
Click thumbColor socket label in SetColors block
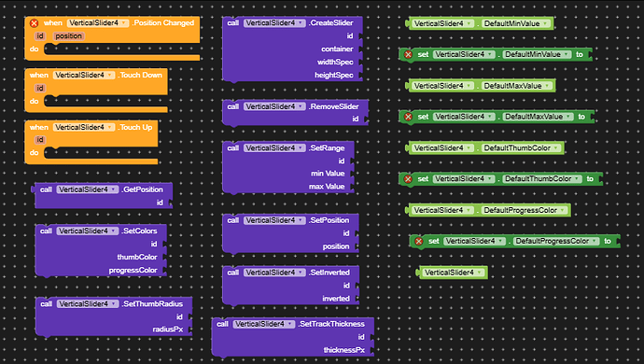click(137, 258)
